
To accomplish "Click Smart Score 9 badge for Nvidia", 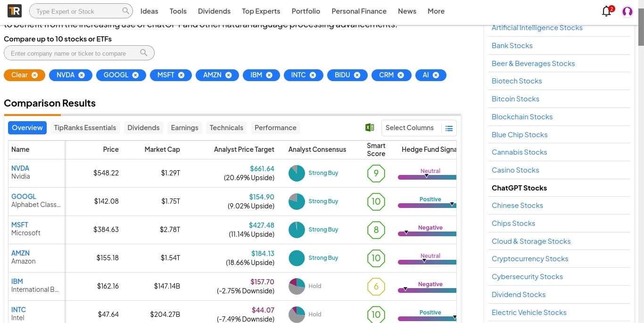I will point(376,173).
